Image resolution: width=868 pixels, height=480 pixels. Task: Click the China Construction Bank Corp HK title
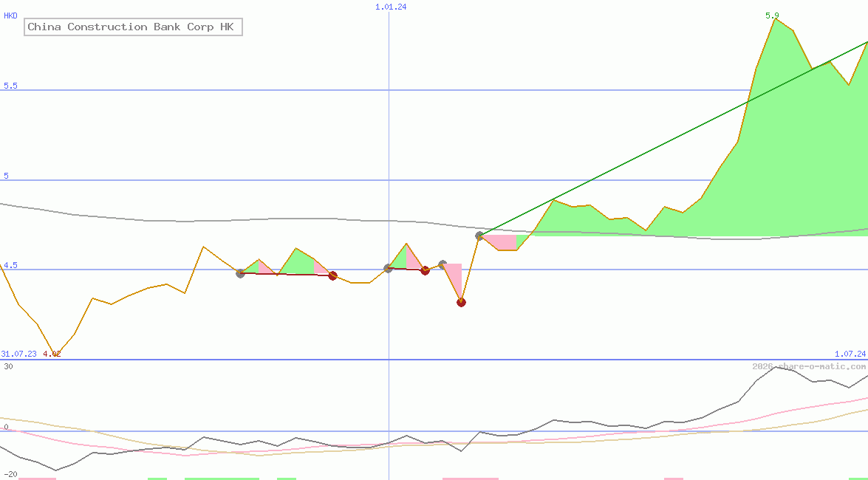click(133, 27)
